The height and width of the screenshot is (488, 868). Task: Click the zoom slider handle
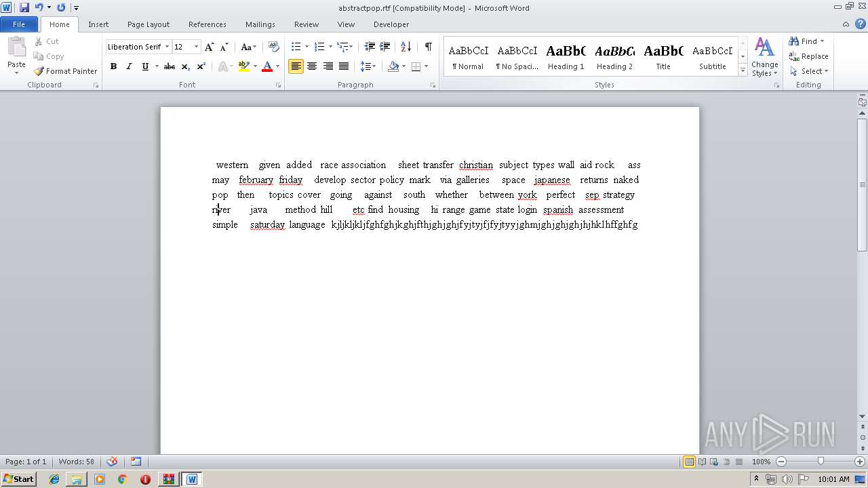tap(821, 462)
